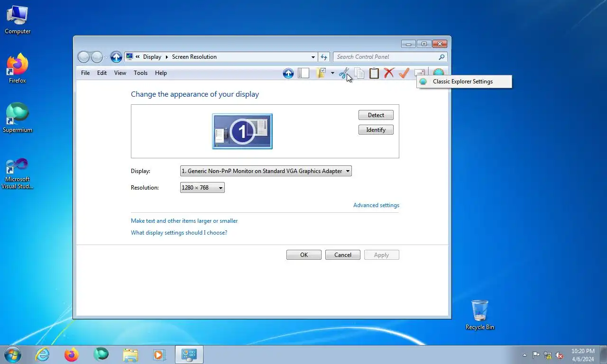Click the red X Delete icon
607x364 pixels.
click(x=389, y=73)
